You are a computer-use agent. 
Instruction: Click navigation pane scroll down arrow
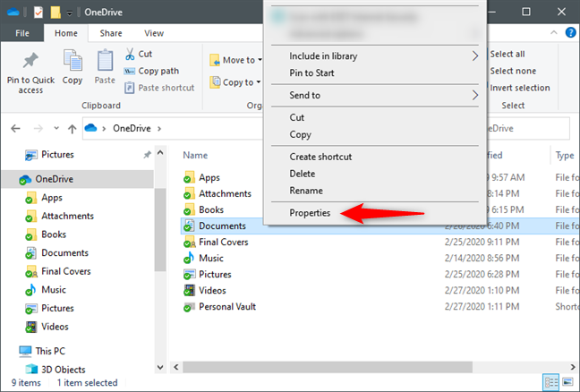[x=160, y=367]
